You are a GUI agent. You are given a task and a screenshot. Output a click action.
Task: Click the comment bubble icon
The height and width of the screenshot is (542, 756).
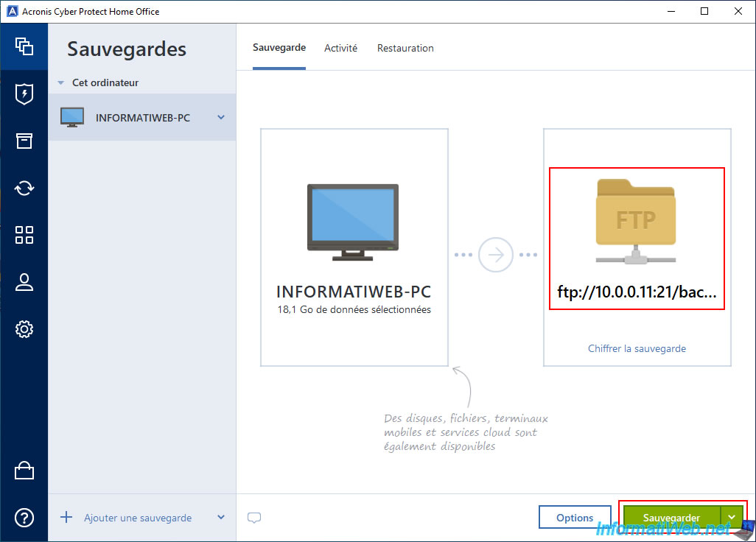tap(254, 518)
